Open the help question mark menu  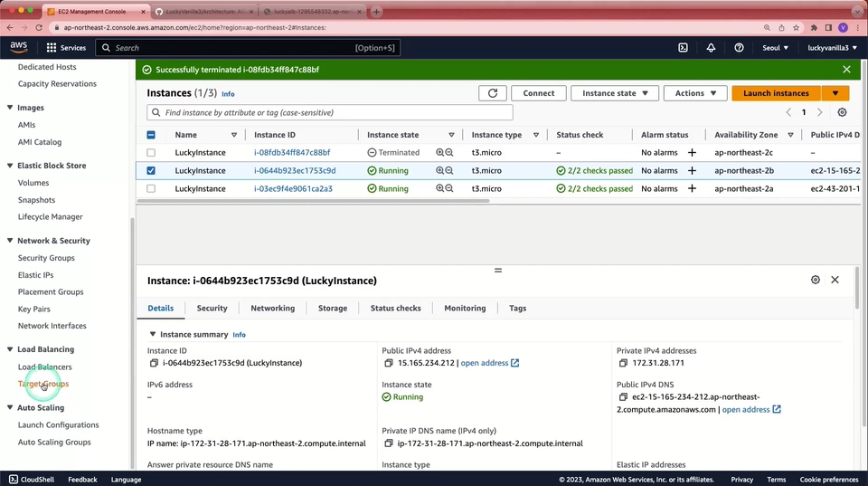(x=739, y=48)
